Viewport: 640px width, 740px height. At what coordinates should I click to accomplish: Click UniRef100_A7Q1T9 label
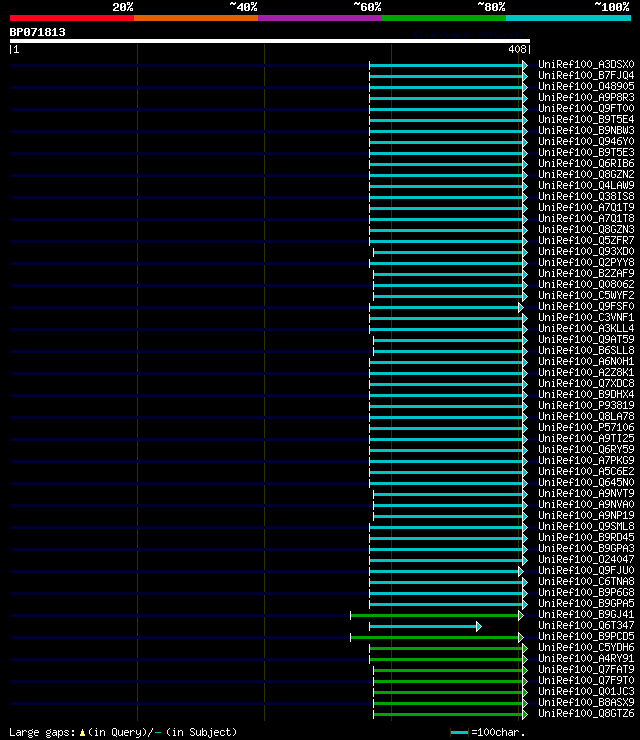(x=586, y=208)
